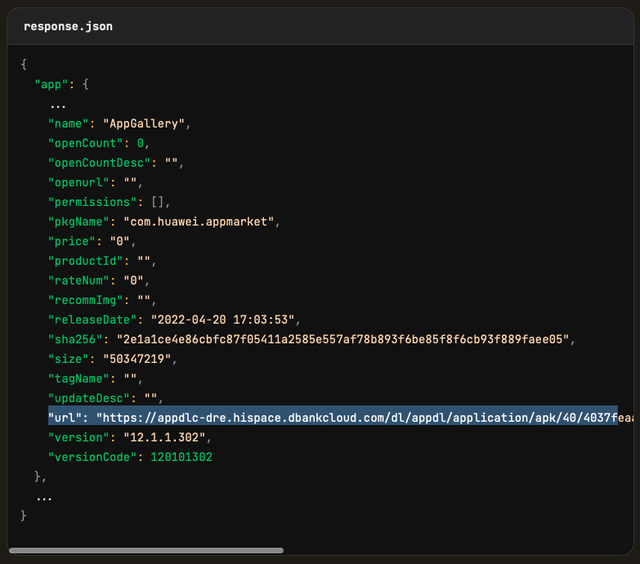
Task: Click the "app" key opening brace line
Action: pyautogui.click(x=62, y=85)
